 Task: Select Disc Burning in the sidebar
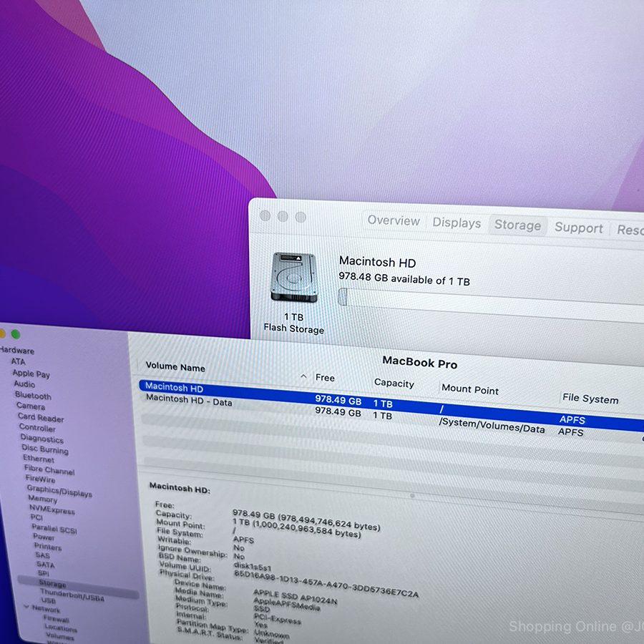[45, 449]
